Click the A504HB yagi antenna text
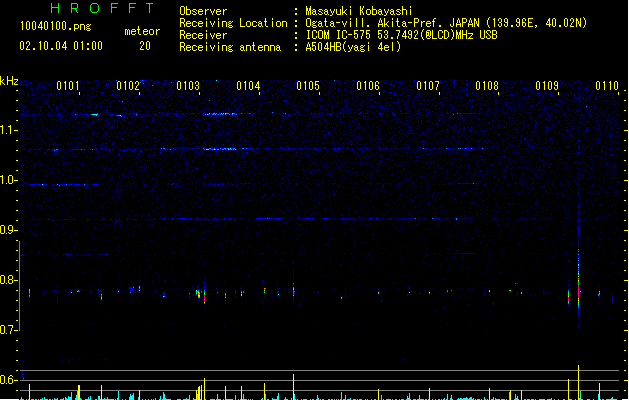The height and width of the screenshot is (400, 629). (353, 47)
